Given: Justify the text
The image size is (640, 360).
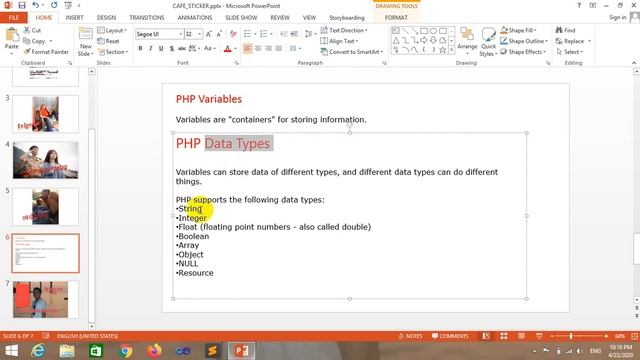Looking at the screenshot, I should 279,49.
